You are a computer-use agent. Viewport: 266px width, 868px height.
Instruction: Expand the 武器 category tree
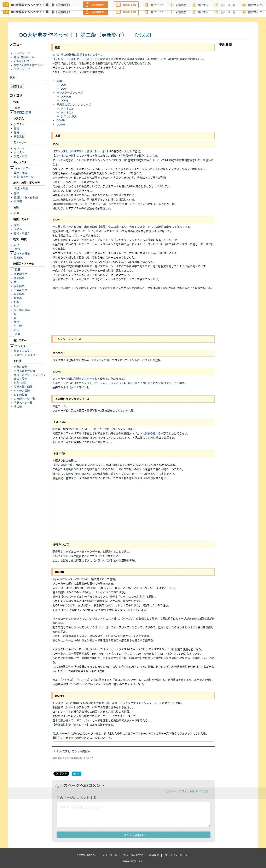click(12, 270)
